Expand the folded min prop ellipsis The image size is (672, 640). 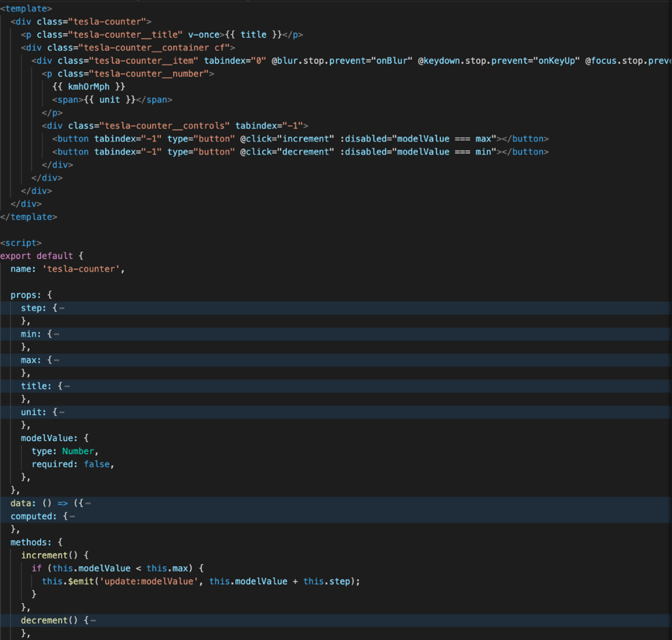pos(57,335)
